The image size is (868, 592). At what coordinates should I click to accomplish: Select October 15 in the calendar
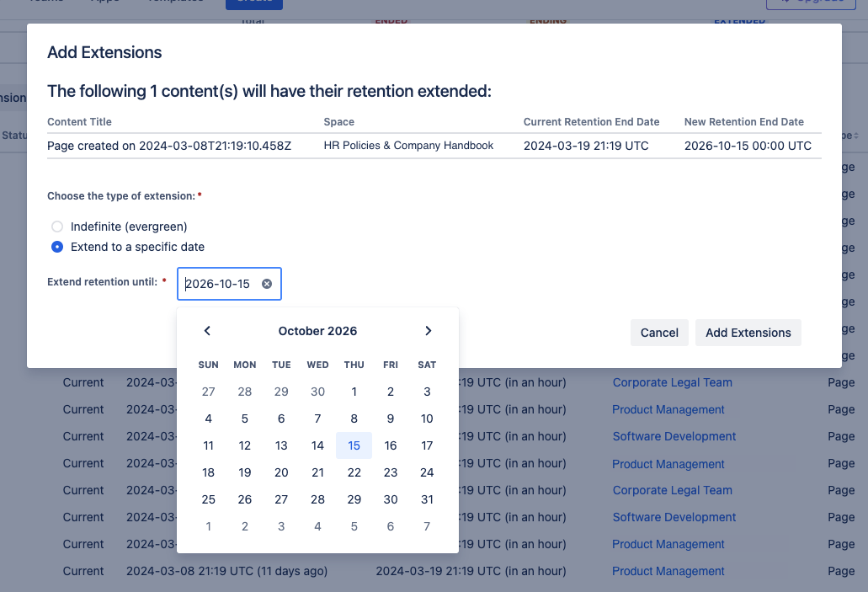click(354, 445)
